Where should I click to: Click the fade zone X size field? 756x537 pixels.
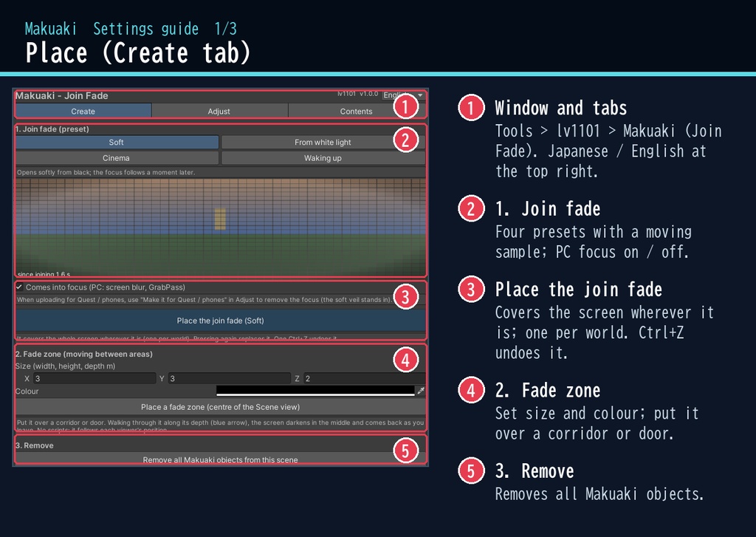[x=94, y=379]
